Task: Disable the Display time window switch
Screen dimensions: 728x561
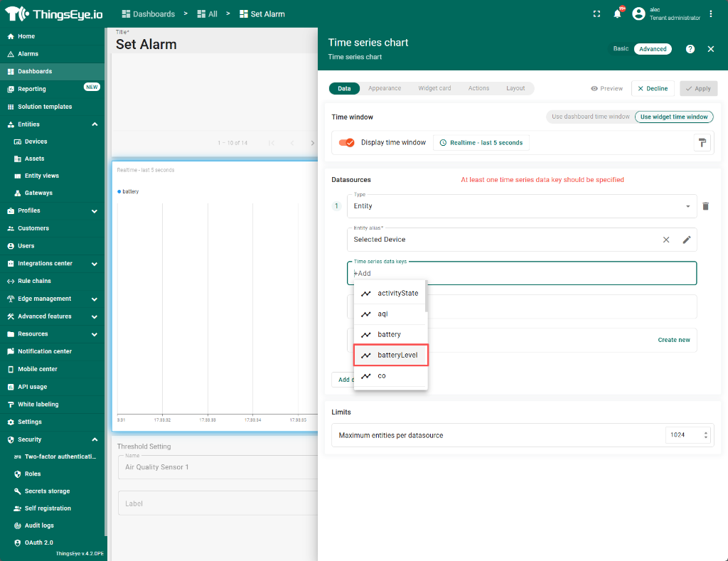Action: [x=347, y=143]
